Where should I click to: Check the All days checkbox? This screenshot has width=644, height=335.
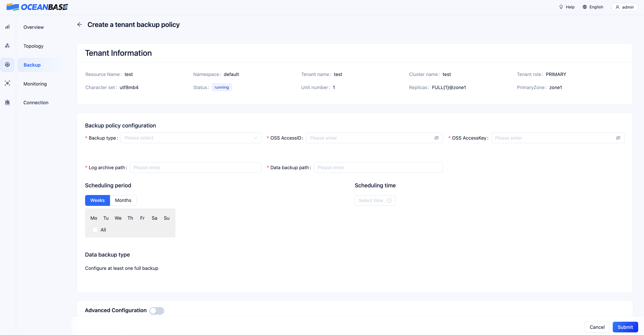click(x=95, y=230)
